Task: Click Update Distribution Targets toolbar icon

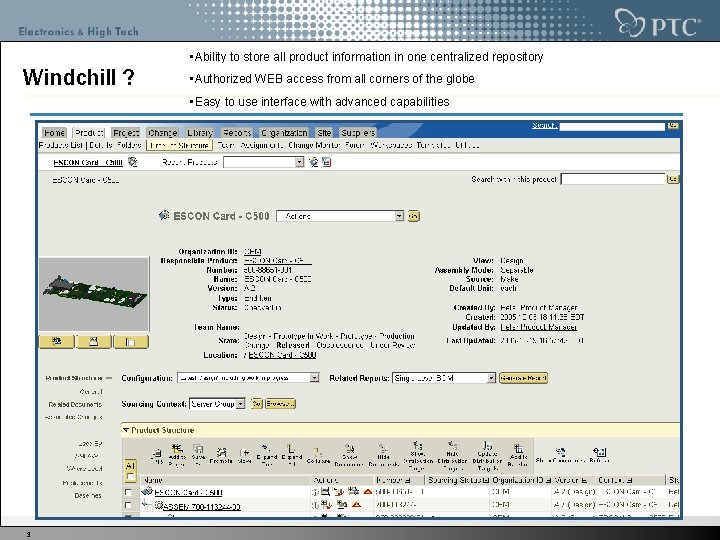Action: tap(487, 456)
